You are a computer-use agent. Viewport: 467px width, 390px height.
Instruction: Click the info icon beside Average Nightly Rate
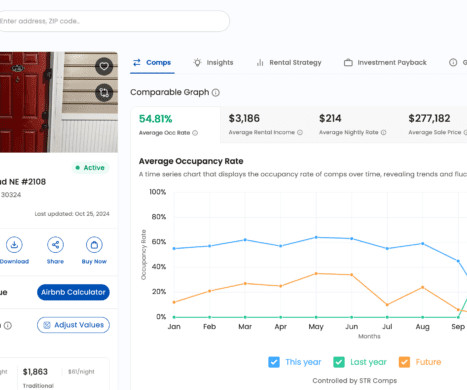384,132
